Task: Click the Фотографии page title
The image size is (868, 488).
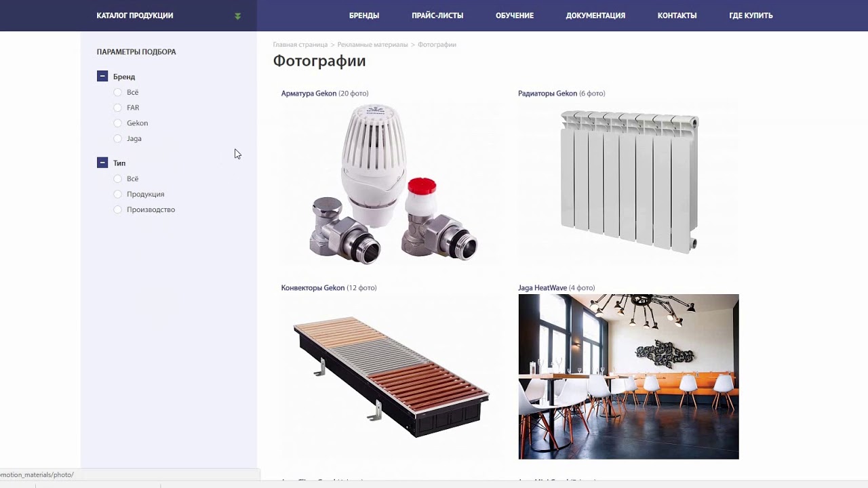Action: (319, 61)
